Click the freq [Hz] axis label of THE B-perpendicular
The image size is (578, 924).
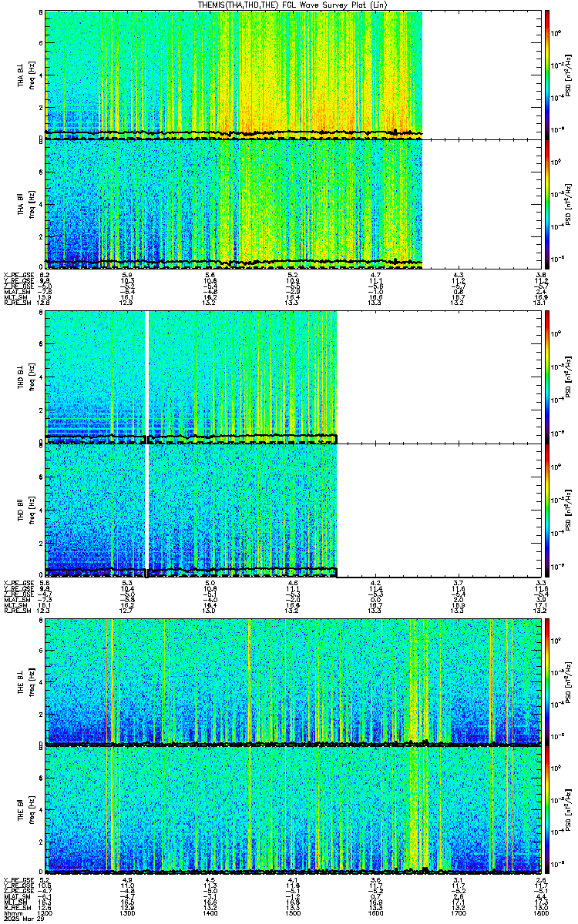click(x=30, y=682)
